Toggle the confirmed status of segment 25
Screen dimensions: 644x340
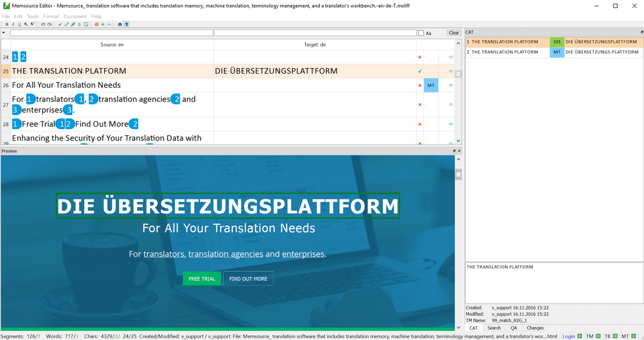(420, 71)
